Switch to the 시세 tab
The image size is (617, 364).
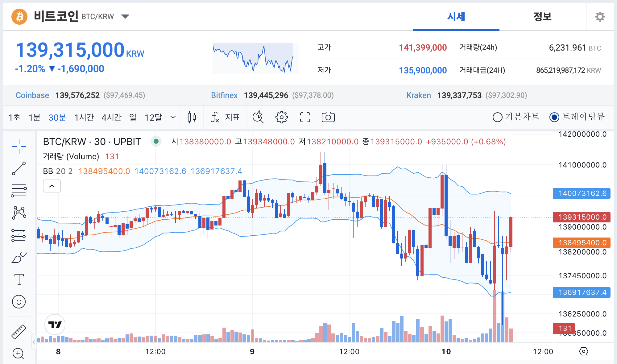456,17
